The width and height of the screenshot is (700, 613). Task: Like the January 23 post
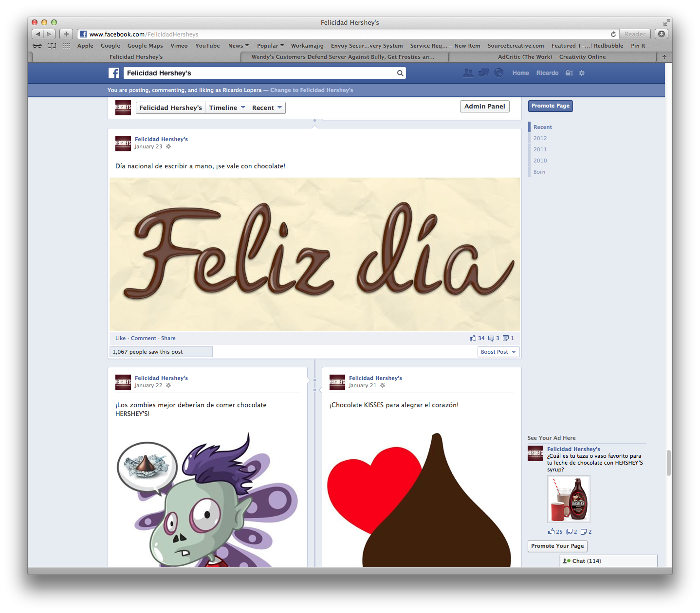coord(120,338)
